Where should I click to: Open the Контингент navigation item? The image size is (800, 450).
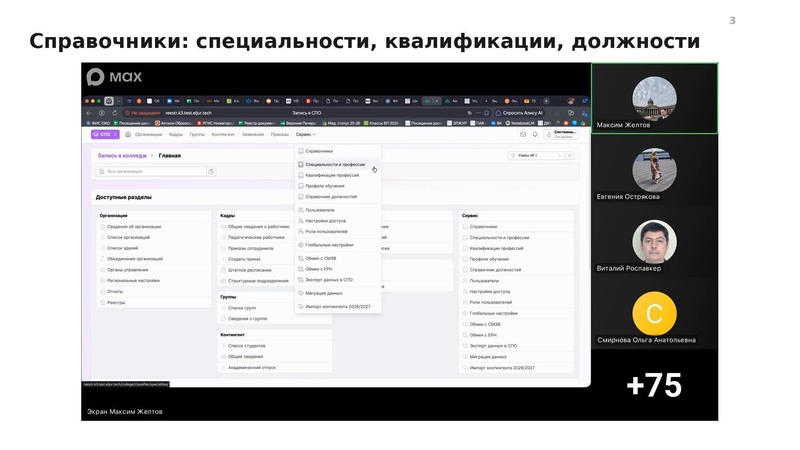pos(223,135)
